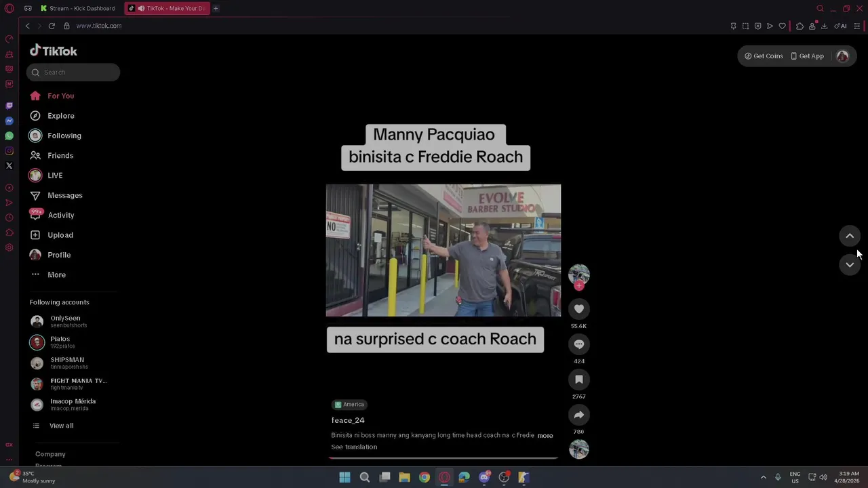868x488 pixels.
Task: Open the feace_24 username link
Action: click(348, 420)
